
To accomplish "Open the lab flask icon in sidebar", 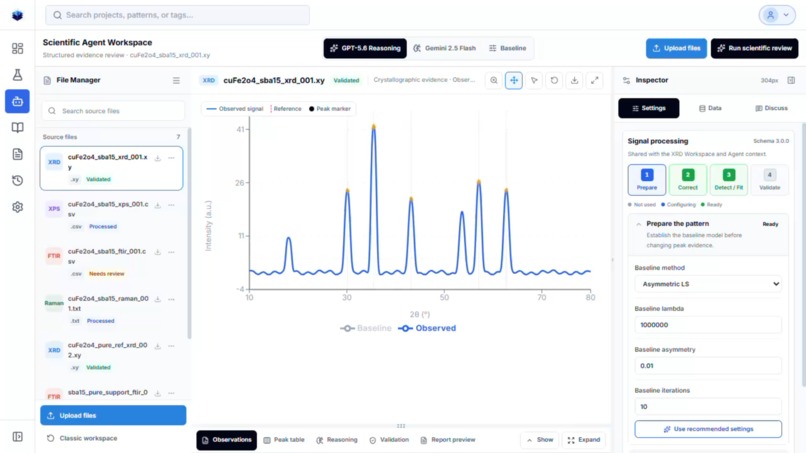I will pyautogui.click(x=17, y=75).
